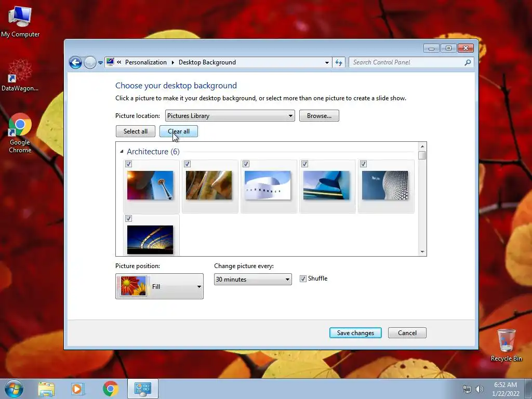Viewport: 532px width, 399px height.
Task: Minimize the Desktop Background window
Action: (x=431, y=48)
